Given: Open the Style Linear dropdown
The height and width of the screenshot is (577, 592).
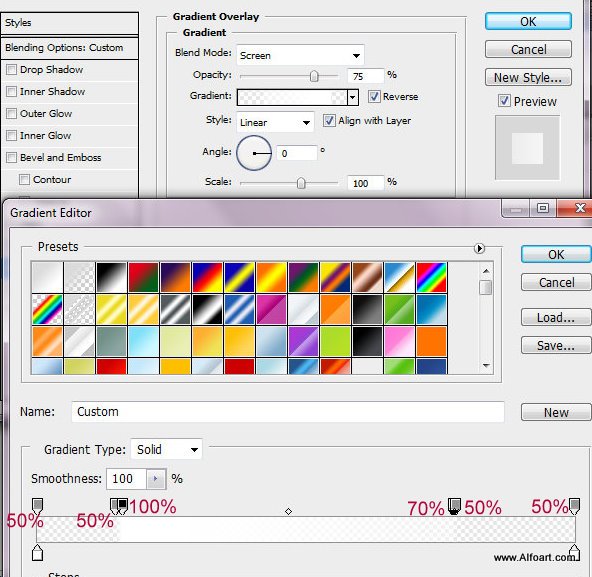Looking at the screenshot, I should (275, 122).
